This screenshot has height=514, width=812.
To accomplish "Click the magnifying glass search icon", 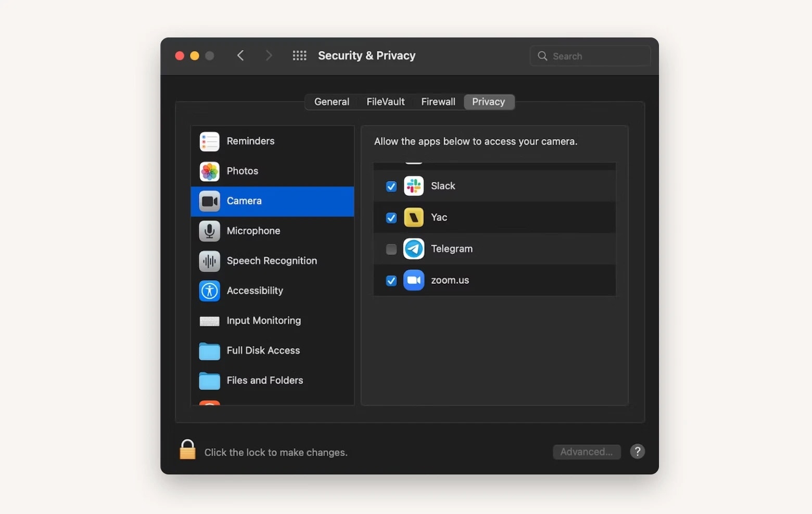I will point(542,56).
